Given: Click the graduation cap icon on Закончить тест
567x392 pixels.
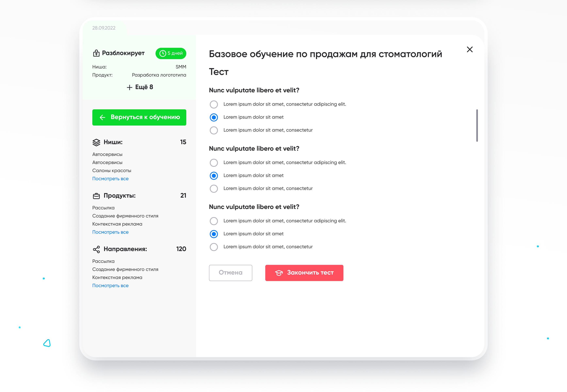Looking at the screenshot, I should click(279, 273).
